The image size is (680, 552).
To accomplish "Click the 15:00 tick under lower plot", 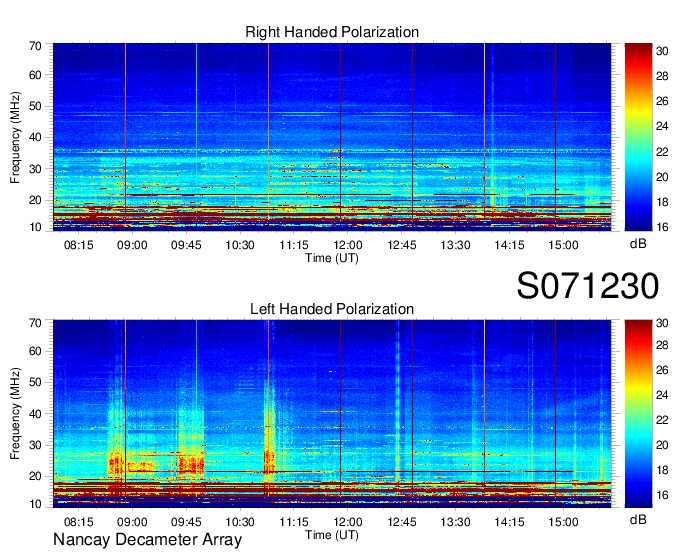I will (563, 522).
